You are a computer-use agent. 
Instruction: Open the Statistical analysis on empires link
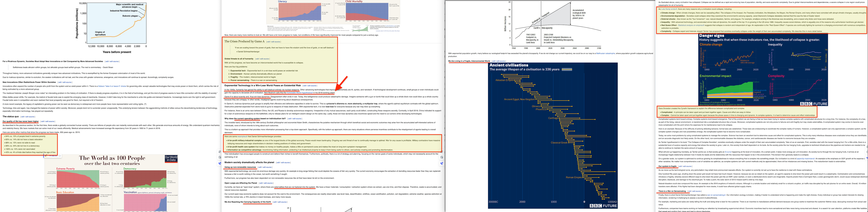[691, 25]
